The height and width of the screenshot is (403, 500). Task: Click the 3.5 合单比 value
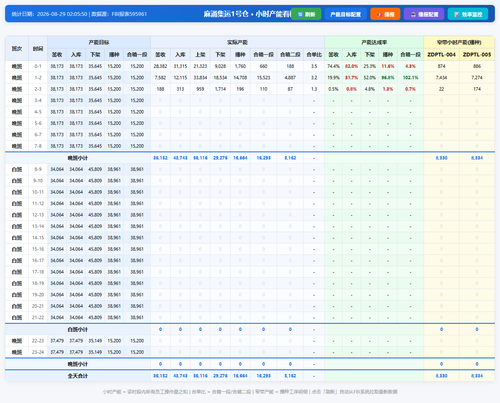(314, 66)
